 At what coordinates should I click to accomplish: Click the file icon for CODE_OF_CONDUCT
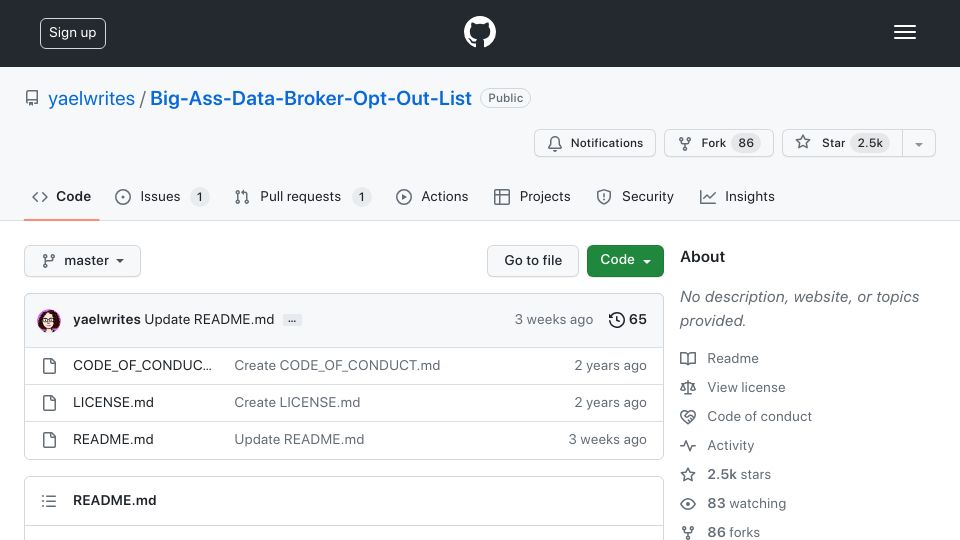pos(50,366)
